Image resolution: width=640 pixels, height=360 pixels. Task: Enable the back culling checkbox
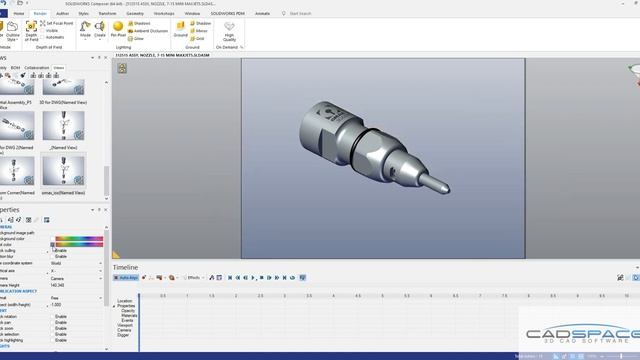click(x=53, y=250)
